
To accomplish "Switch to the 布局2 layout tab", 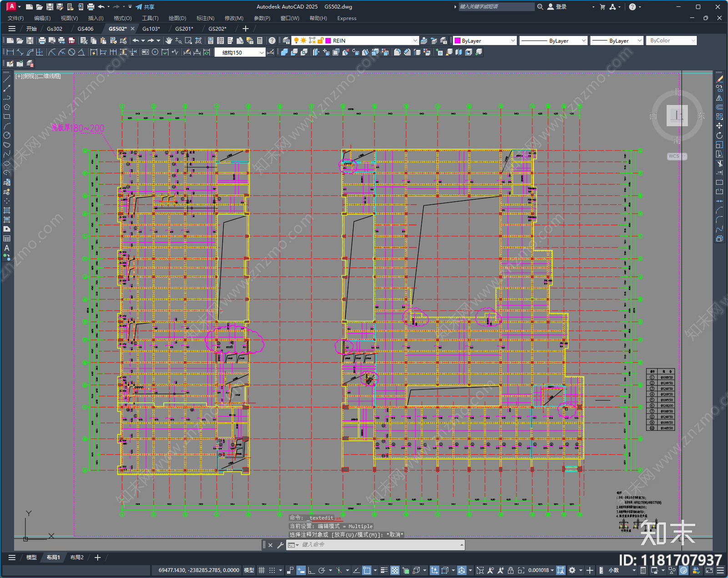I will pyautogui.click(x=77, y=558).
